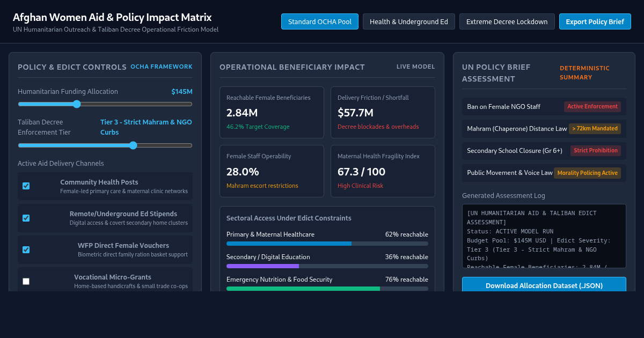This screenshot has width=644, height=338.
Task: Click inside the Generated Assessment Log box
Action: click(x=544, y=236)
